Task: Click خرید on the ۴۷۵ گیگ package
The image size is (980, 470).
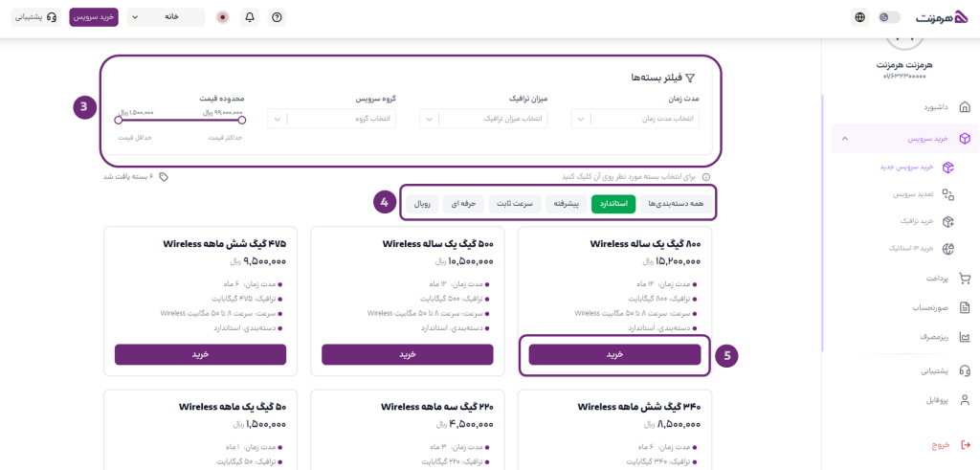Action: (x=200, y=354)
